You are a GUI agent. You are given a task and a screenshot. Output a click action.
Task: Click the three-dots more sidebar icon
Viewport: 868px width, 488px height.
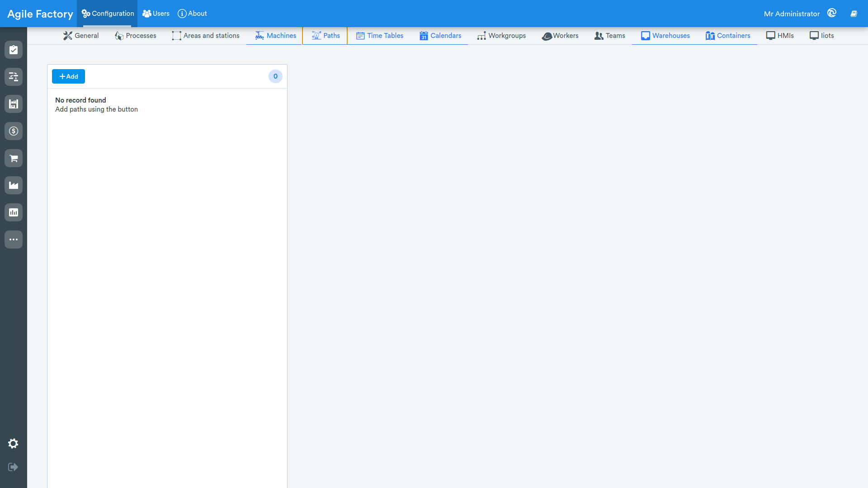[14, 239]
